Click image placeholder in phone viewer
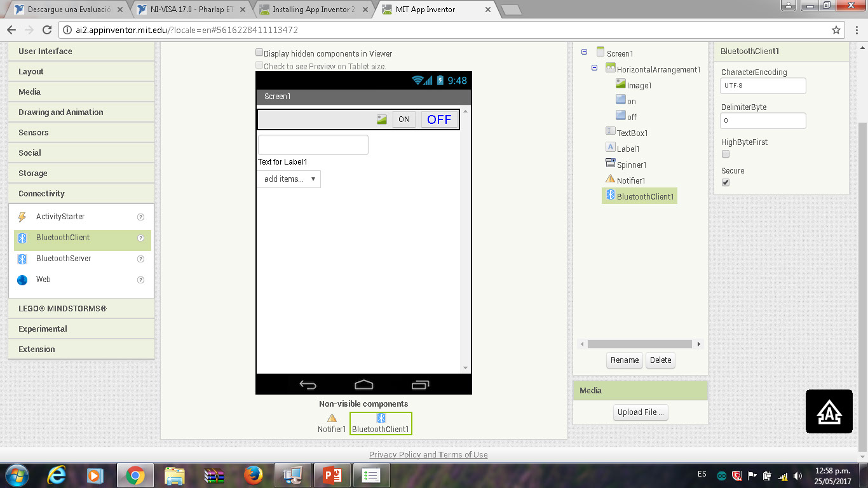This screenshot has width=868, height=488. [x=382, y=119]
